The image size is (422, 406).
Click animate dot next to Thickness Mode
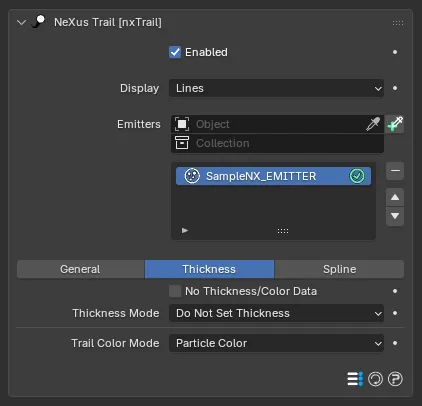click(x=395, y=313)
